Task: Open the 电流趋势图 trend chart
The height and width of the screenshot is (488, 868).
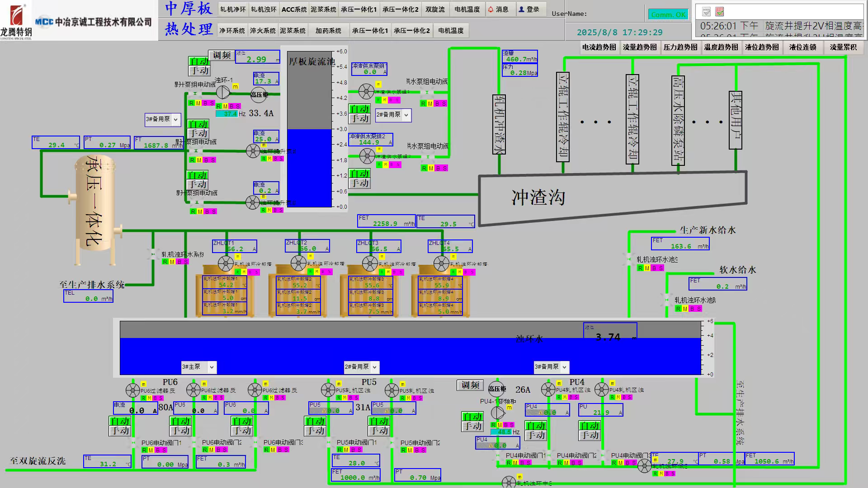Action: (x=599, y=47)
